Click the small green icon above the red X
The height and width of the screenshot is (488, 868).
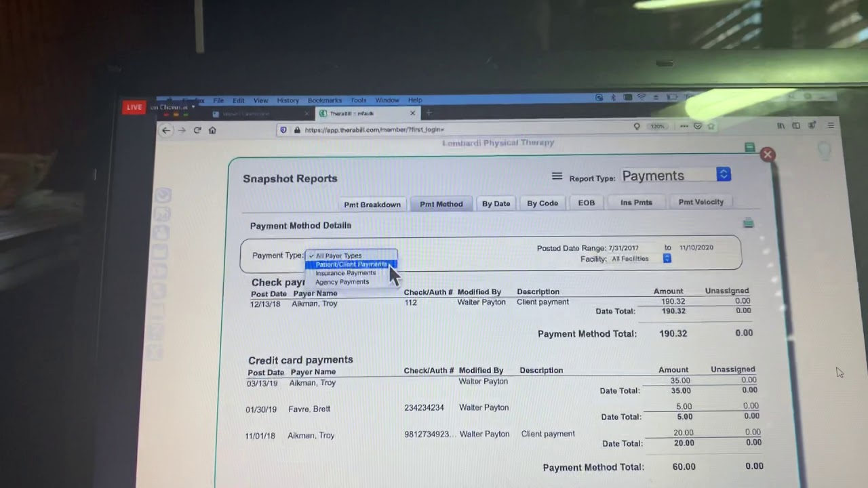pyautogui.click(x=749, y=147)
